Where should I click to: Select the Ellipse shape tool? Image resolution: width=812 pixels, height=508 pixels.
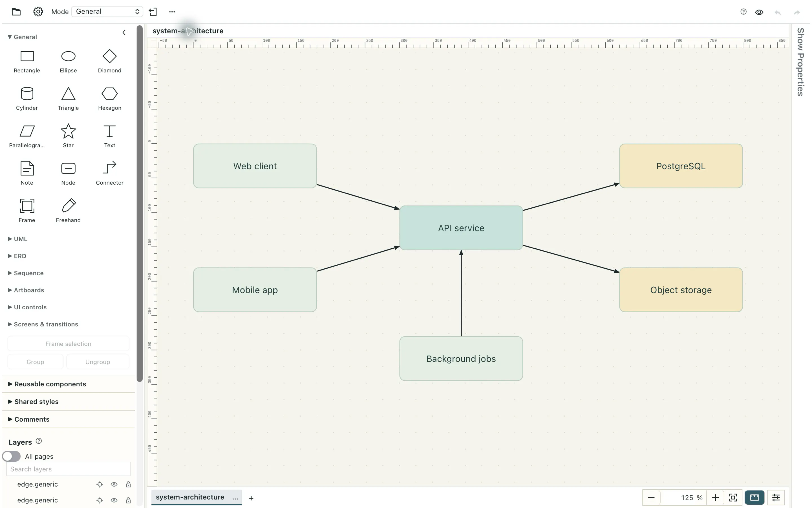(x=68, y=62)
